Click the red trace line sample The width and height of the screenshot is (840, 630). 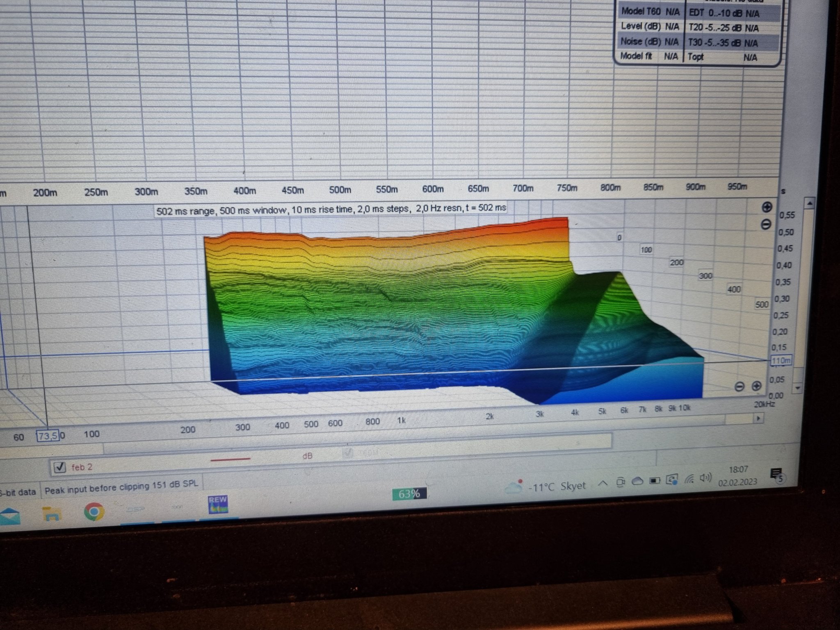(230, 459)
